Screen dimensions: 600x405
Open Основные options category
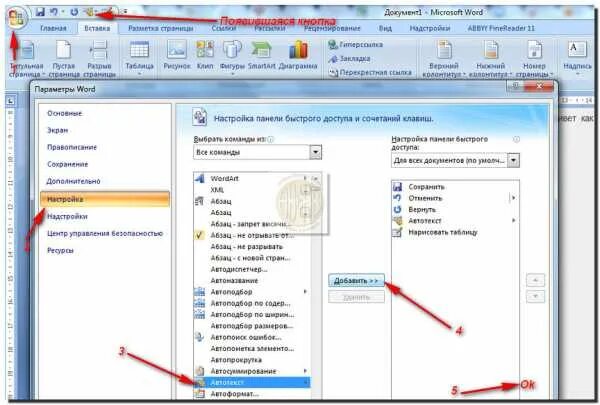(x=104, y=113)
